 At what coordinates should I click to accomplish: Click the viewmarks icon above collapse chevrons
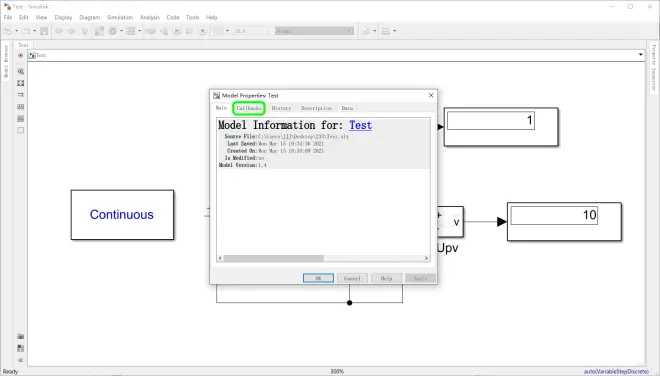21,348
